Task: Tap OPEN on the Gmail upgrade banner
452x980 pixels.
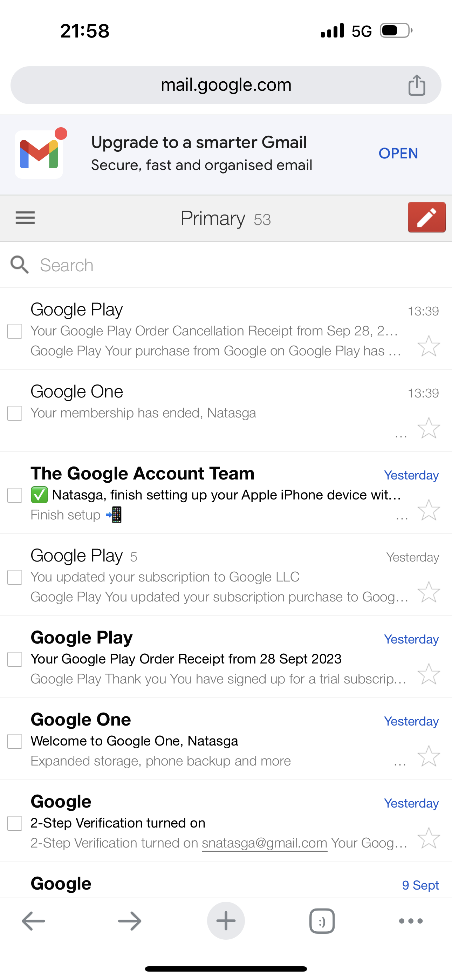Action: pos(398,153)
